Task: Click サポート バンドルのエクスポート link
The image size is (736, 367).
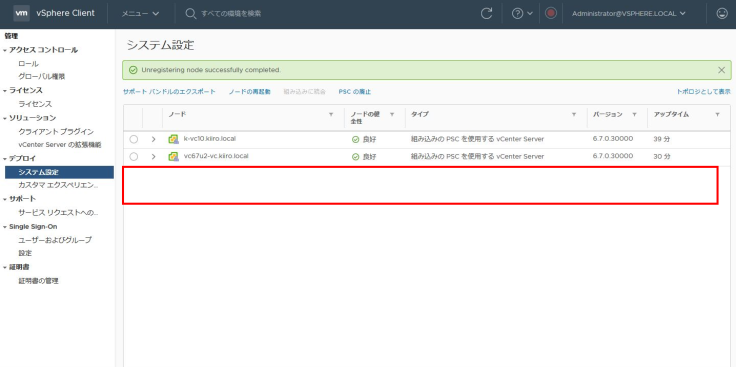Action: pos(169,92)
